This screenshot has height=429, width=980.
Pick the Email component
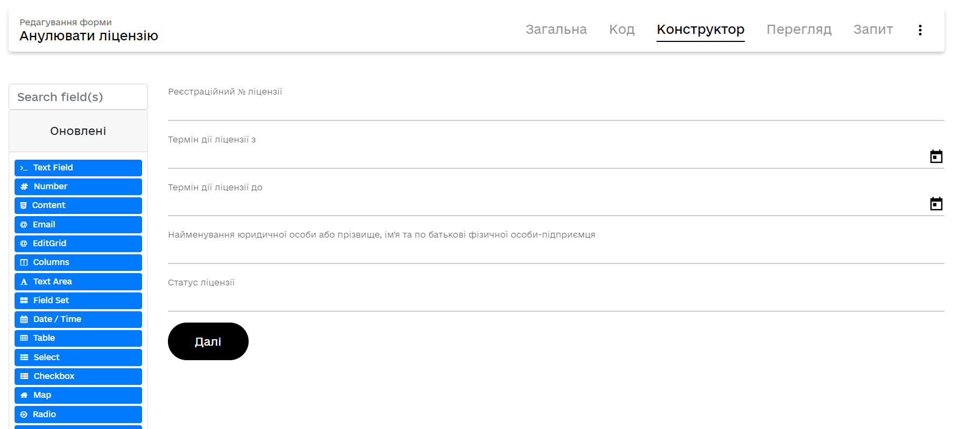tap(78, 225)
